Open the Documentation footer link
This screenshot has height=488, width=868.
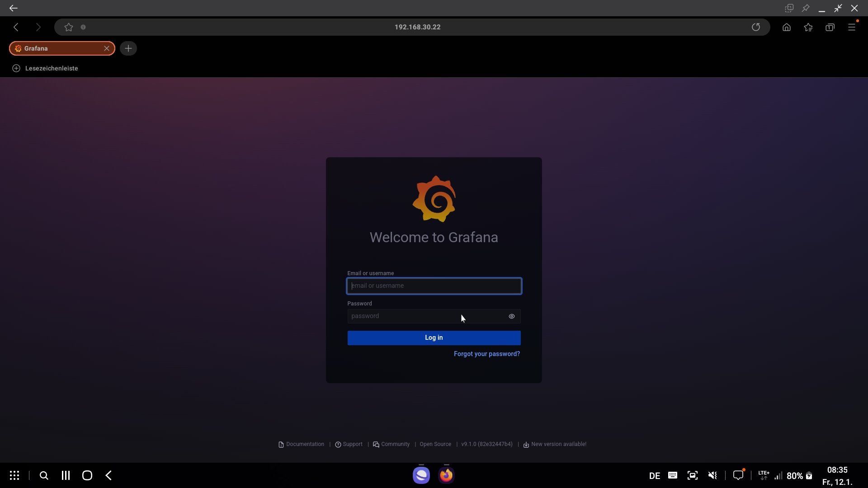[x=305, y=444]
